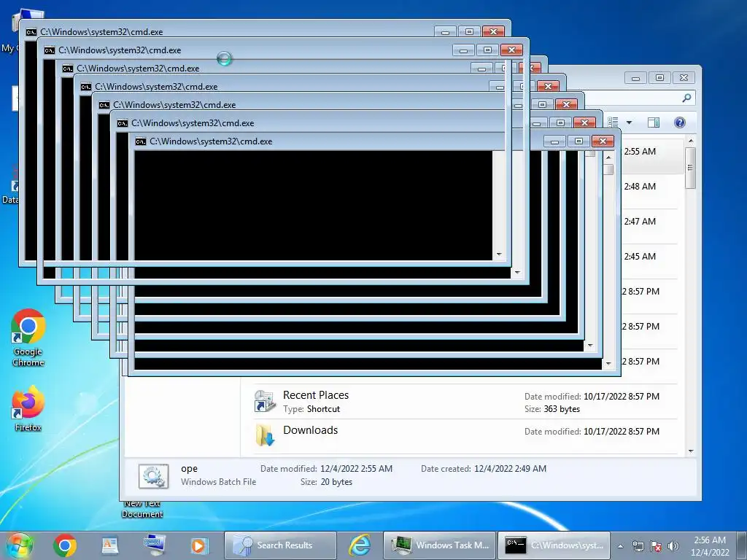747x560 pixels.
Task: Select New Text Document desktop icon label
Action: [x=142, y=509]
